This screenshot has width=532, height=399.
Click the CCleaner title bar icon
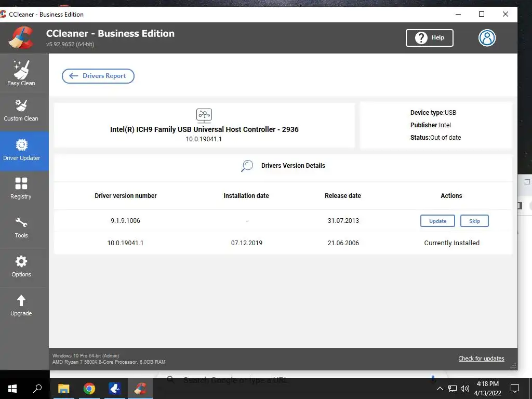[x=3, y=14]
